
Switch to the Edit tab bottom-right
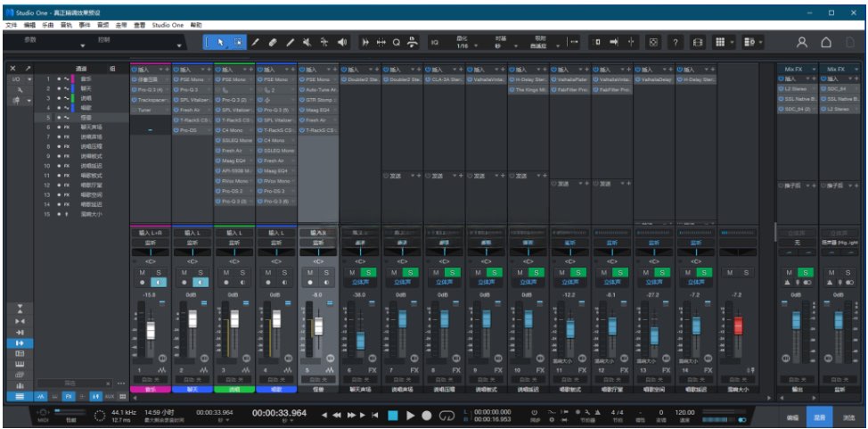tap(792, 417)
